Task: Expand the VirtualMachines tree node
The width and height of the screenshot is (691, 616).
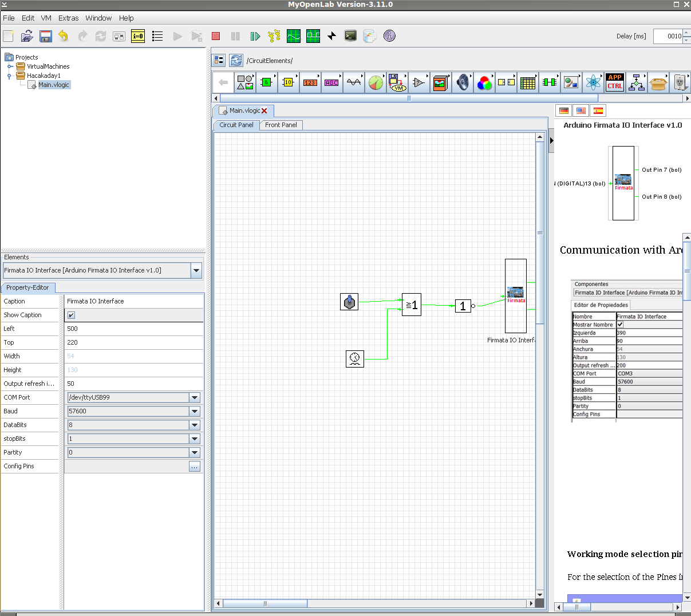Action: (x=10, y=66)
